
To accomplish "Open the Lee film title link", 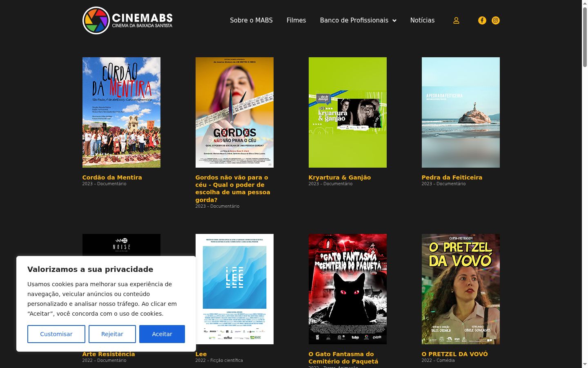I will (201, 354).
